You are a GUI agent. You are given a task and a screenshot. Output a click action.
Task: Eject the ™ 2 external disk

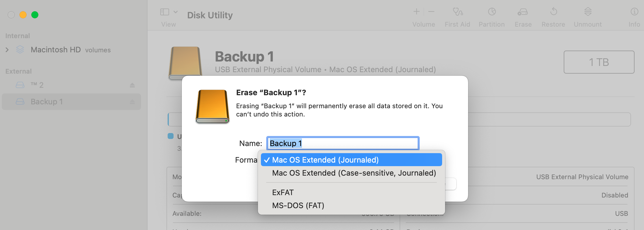pyautogui.click(x=132, y=85)
